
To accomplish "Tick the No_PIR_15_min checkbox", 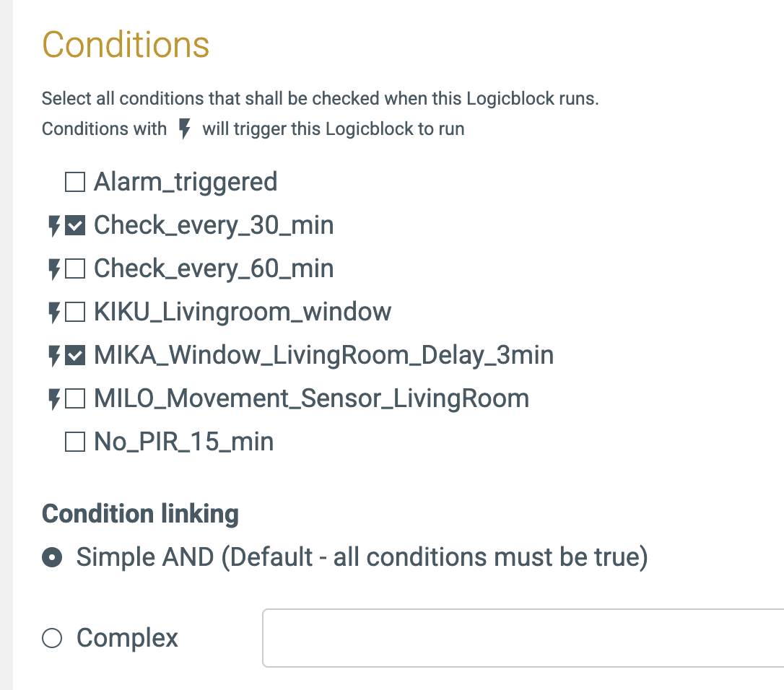I will (75, 442).
